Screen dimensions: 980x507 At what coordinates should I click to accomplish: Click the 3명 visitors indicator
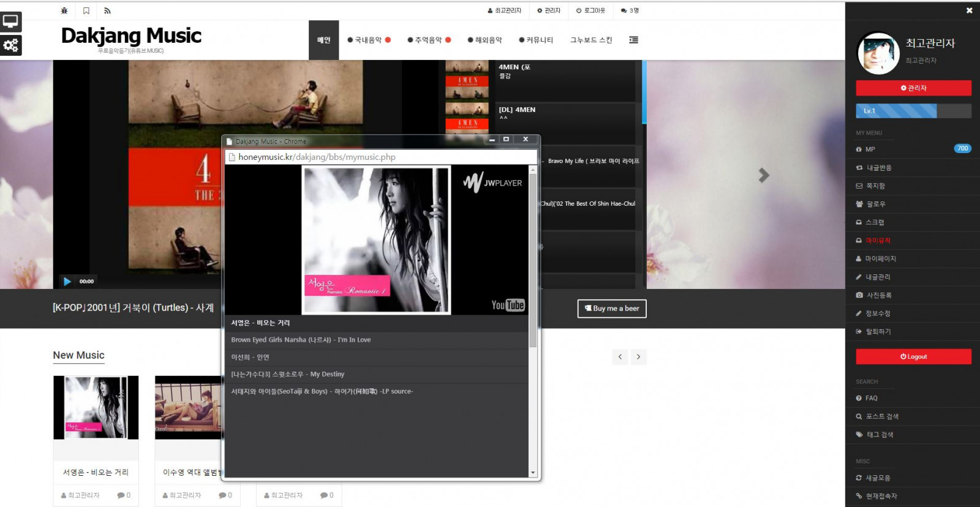[x=630, y=10]
